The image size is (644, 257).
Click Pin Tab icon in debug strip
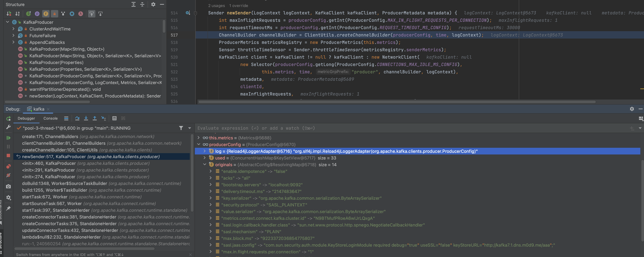9,208
